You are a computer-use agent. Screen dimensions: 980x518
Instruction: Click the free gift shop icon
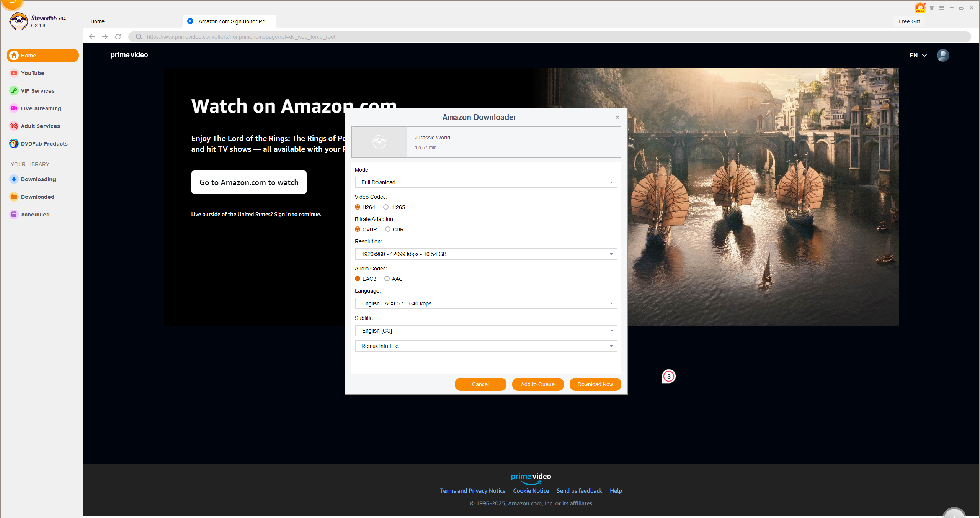pos(920,8)
